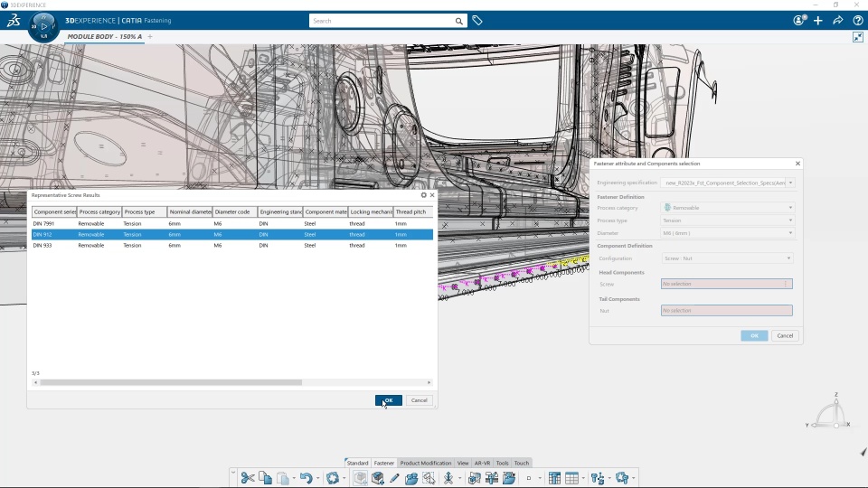Click the pencil edit icon in toolbar
Screen dimensions: 868x488
point(394,477)
